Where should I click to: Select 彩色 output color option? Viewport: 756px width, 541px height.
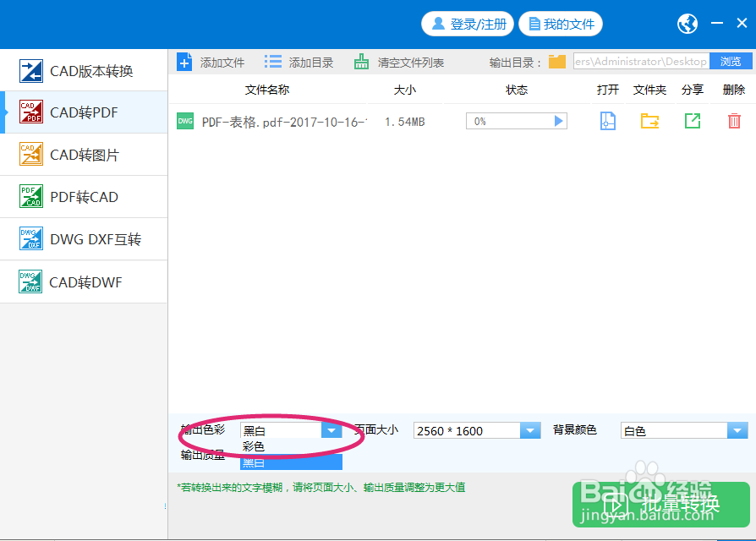click(254, 446)
